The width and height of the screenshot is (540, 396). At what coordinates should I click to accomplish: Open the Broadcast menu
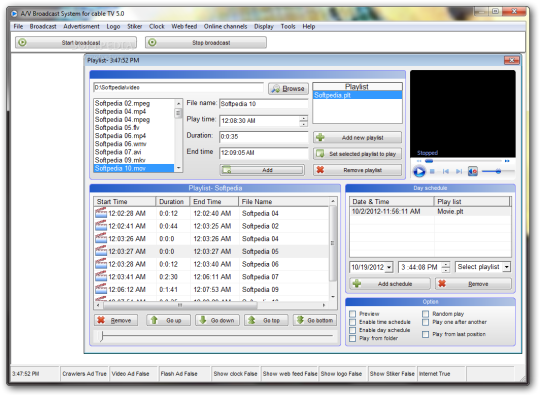(x=43, y=27)
